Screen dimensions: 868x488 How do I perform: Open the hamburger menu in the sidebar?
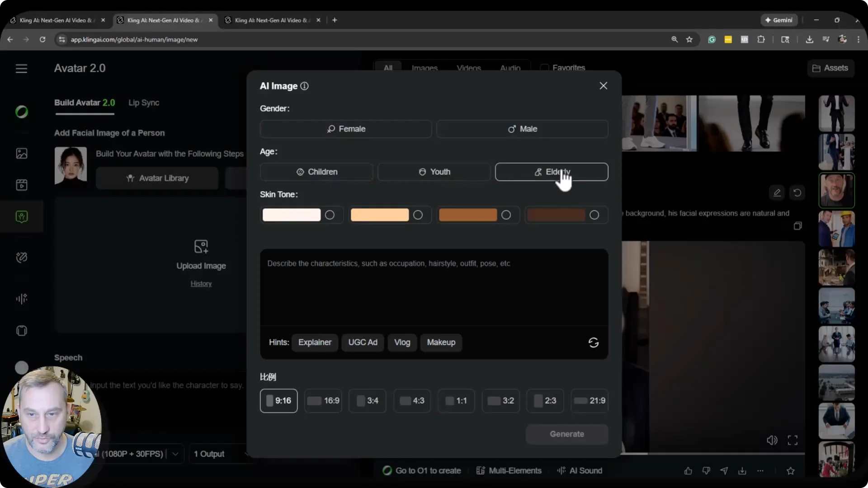click(21, 69)
